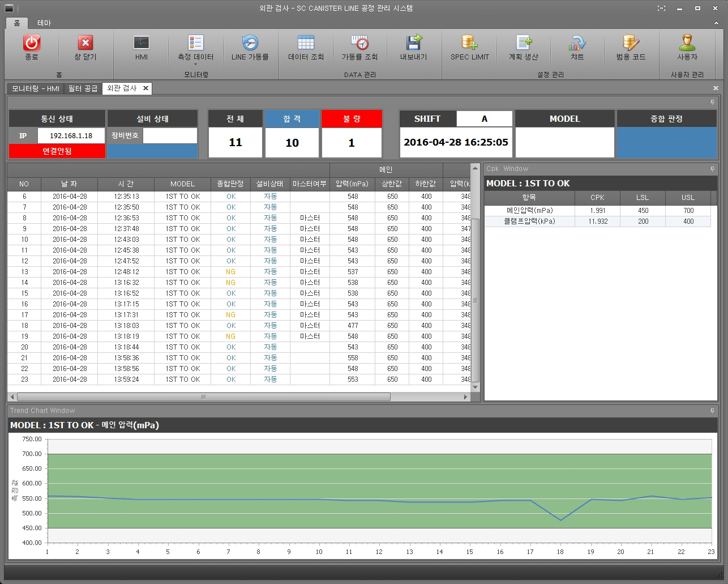The width and height of the screenshot is (728, 584).
Task: Open the SPEC LIMIT settings icon
Action: (x=469, y=44)
